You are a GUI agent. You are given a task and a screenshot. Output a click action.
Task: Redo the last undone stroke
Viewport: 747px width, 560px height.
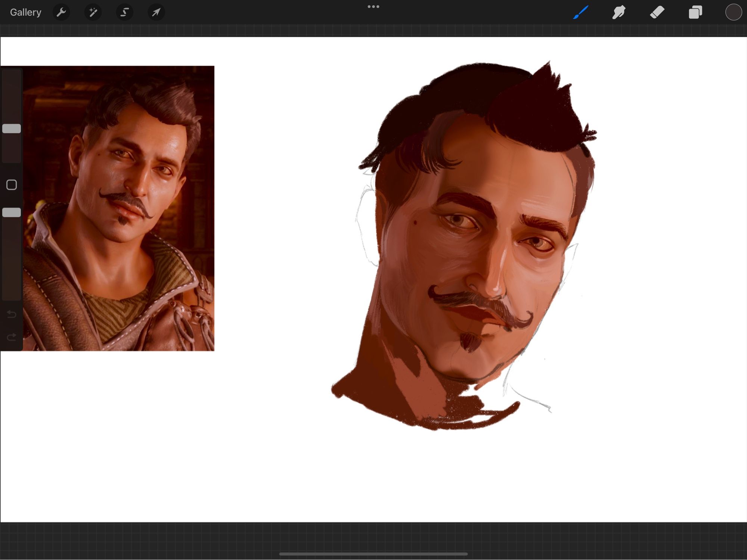click(12, 337)
